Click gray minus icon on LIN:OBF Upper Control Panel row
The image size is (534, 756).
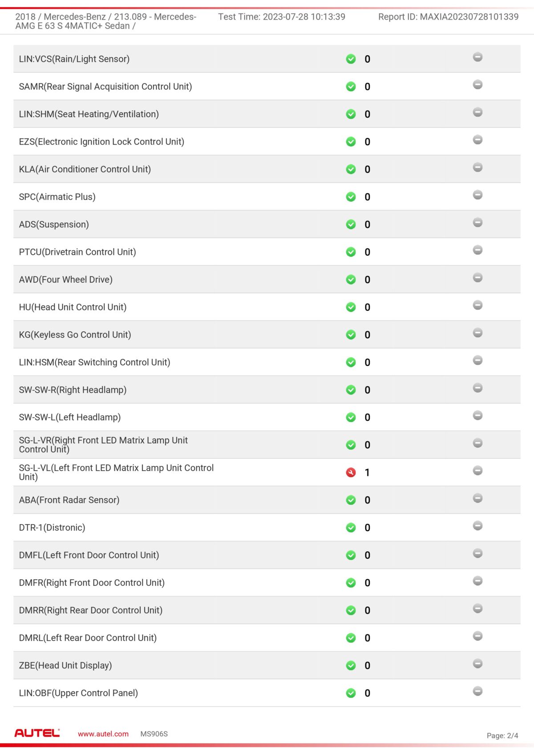coord(477,691)
